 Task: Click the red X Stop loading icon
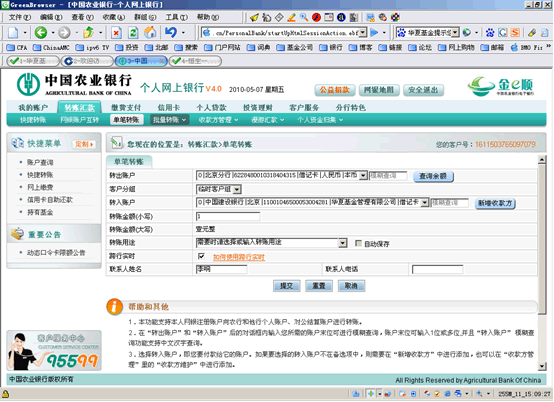click(x=116, y=33)
